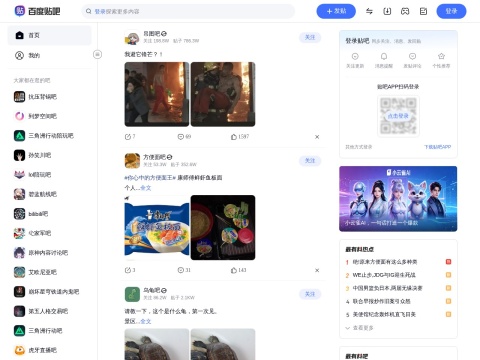Click share icon showing 3
Viewport: 480px width, 360px height.
(x=128, y=270)
